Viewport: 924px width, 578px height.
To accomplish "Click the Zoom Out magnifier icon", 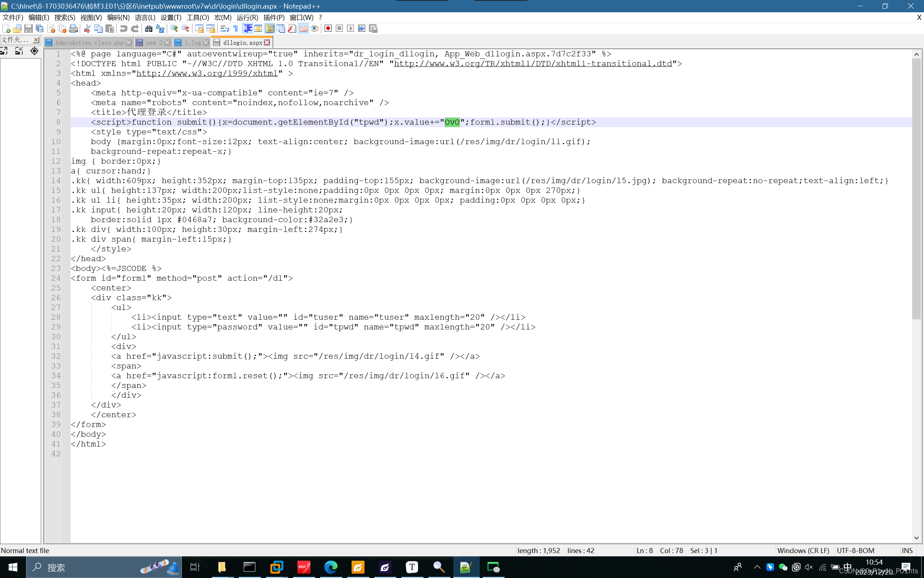I will 185,29.
